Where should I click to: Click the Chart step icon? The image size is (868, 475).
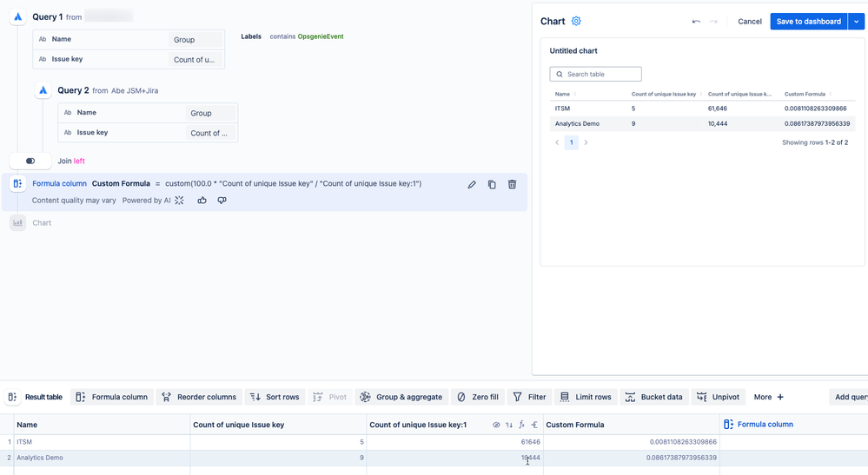[17, 223]
